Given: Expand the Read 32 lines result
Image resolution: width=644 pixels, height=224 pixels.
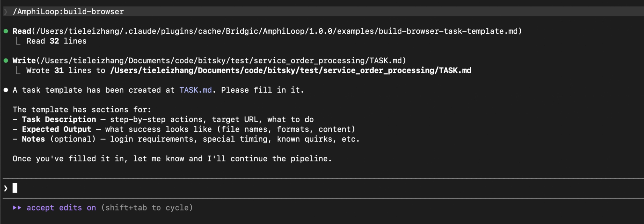Looking at the screenshot, I should (x=56, y=41).
